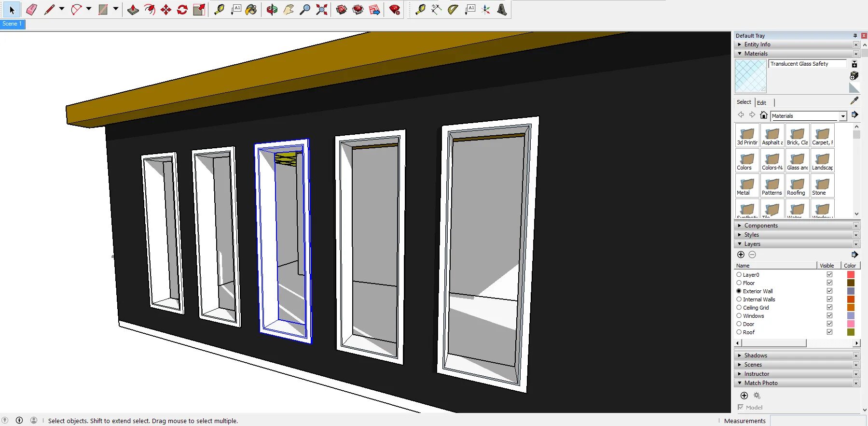868x426 pixels.
Task: Remove layer with minus button
Action: pyautogui.click(x=752, y=255)
